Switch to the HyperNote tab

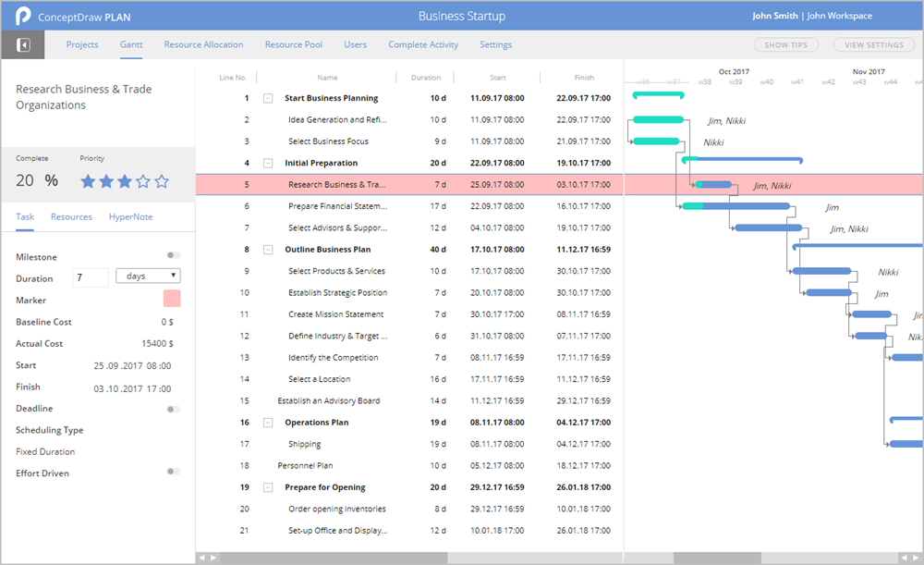130,217
